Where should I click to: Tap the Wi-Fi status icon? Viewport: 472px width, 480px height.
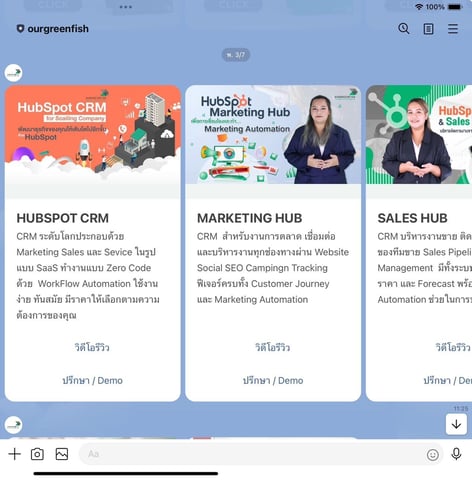click(x=419, y=7)
